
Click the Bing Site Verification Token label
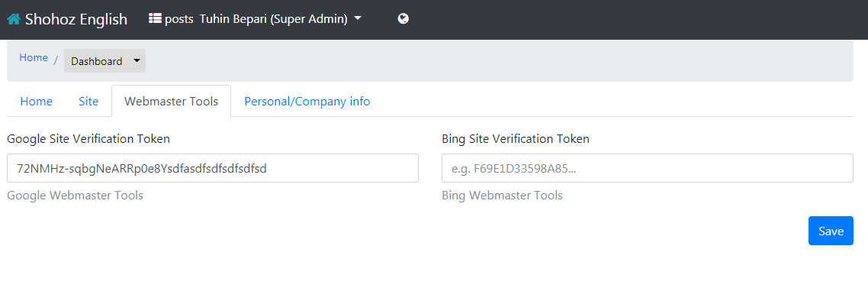coord(516,139)
